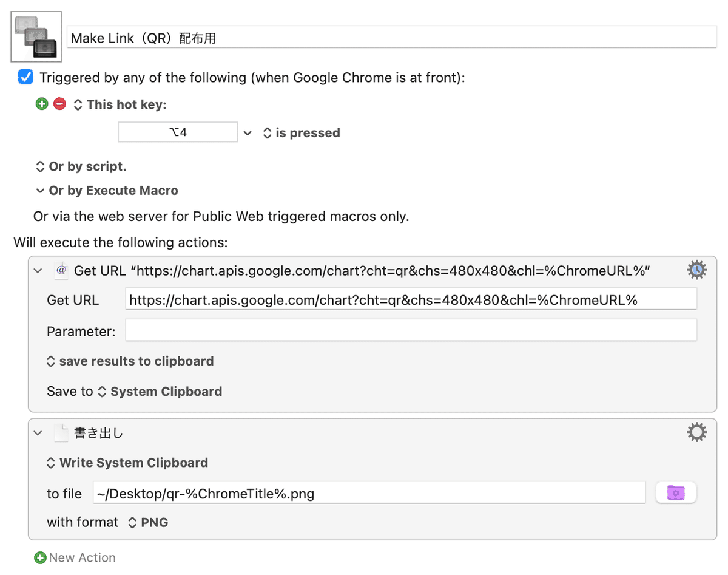Click the green add trigger plus icon
The height and width of the screenshot is (575, 728).
(x=41, y=104)
